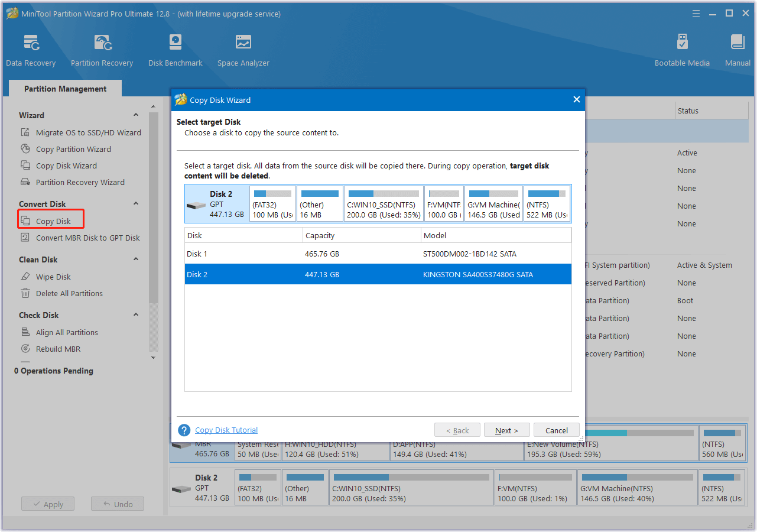Click the Disk column header in wizard
The image size is (757, 532).
(243, 235)
